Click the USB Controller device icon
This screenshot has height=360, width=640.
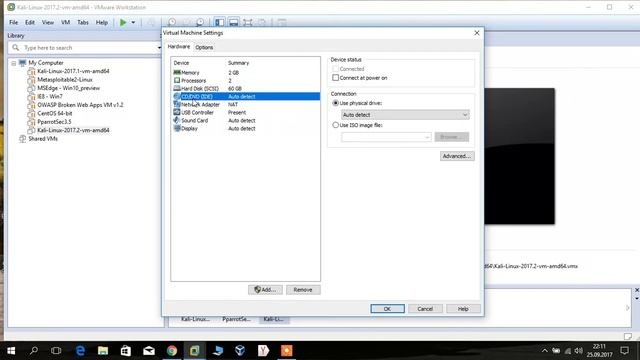point(177,112)
